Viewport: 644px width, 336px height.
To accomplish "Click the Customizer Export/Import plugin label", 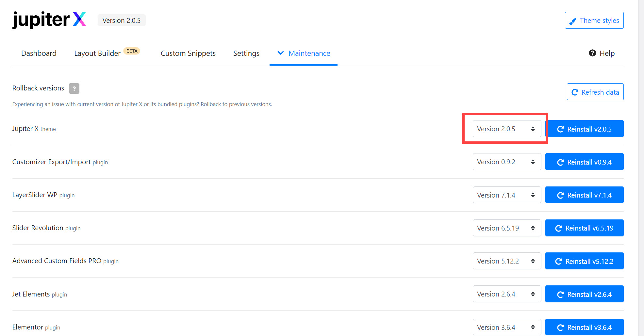I will point(60,162).
